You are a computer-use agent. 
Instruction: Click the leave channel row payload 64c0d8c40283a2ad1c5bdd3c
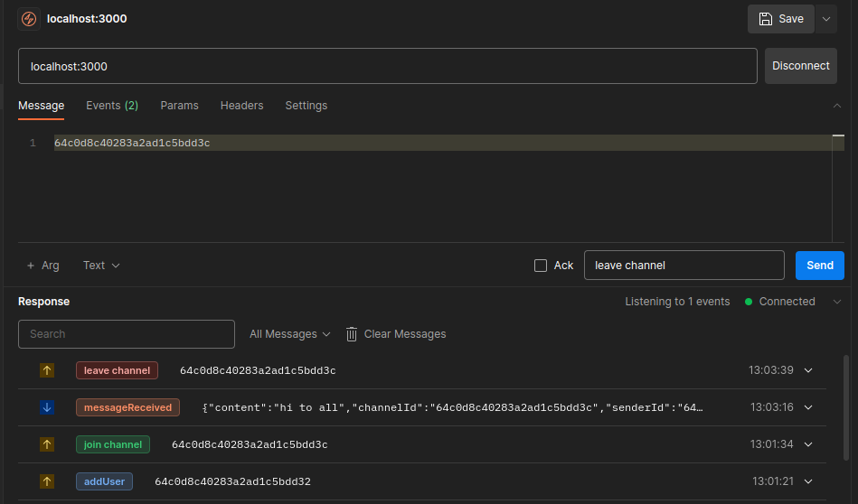[258, 370]
